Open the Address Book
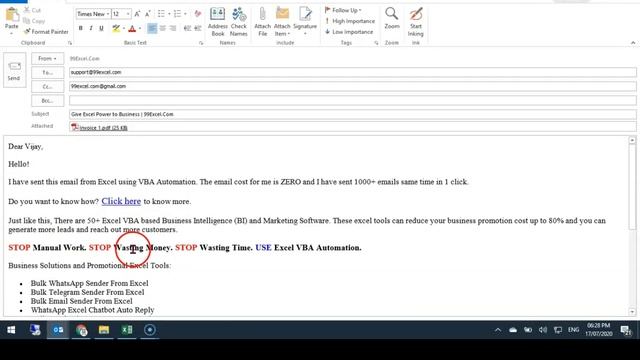640x360 pixels. 218,22
